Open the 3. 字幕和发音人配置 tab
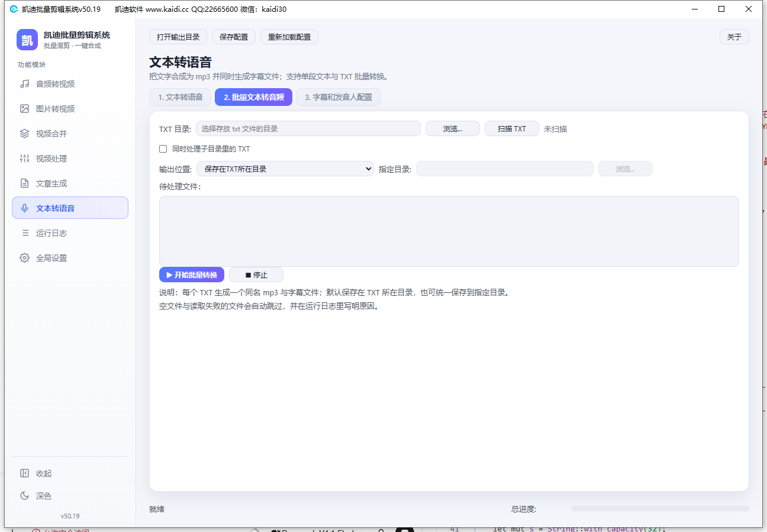 (x=339, y=97)
